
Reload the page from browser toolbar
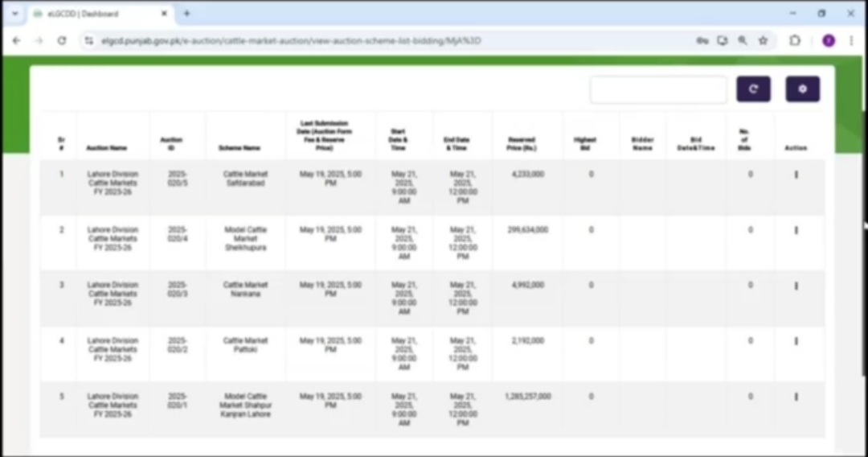(x=62, y=40)
